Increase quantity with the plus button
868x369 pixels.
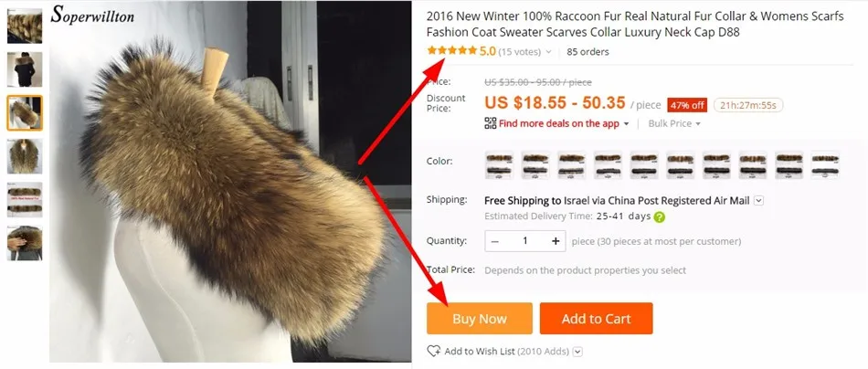tap(556, 240)
